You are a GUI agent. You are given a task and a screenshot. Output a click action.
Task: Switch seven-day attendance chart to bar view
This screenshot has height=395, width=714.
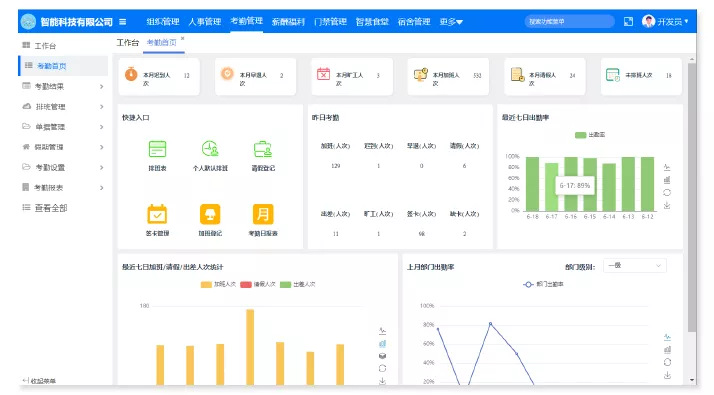667,180
